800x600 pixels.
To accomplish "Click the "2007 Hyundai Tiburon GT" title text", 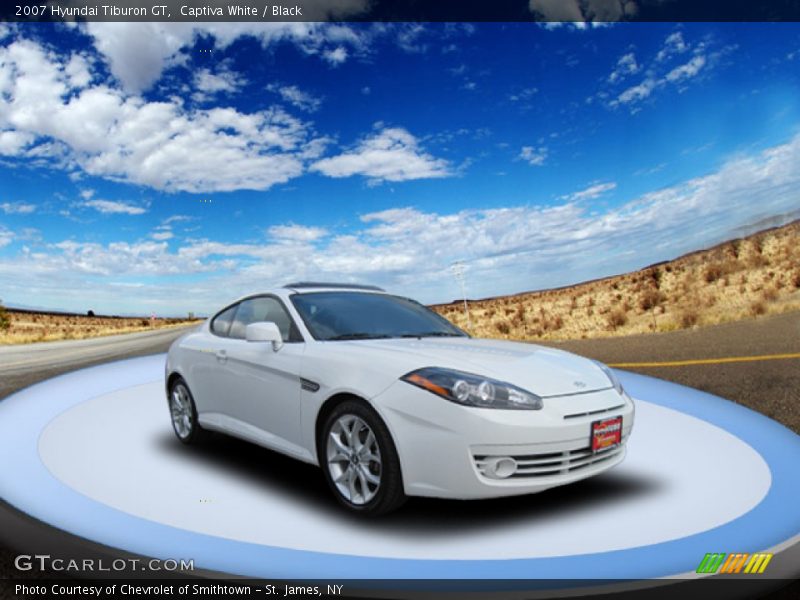I will [x=92, y=11].
